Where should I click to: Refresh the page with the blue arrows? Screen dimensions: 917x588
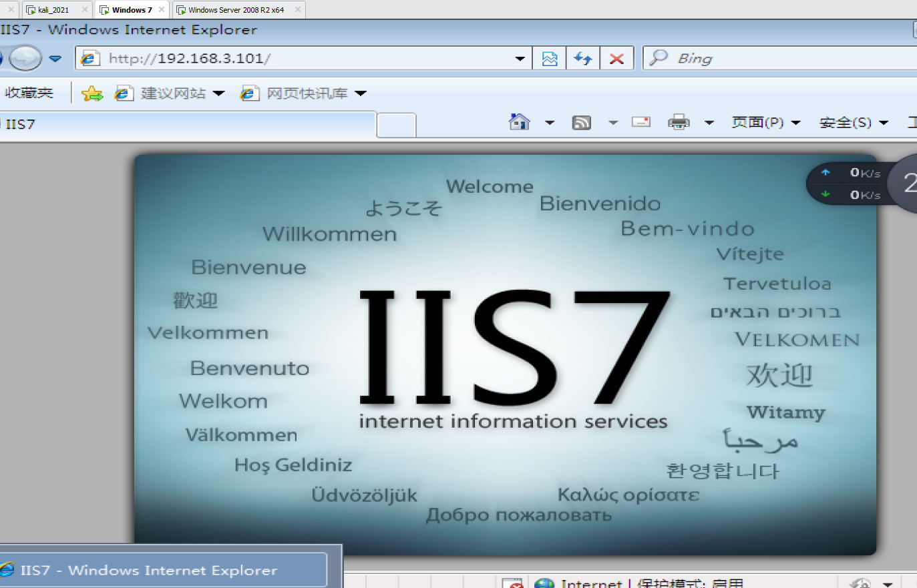(583, 59)
